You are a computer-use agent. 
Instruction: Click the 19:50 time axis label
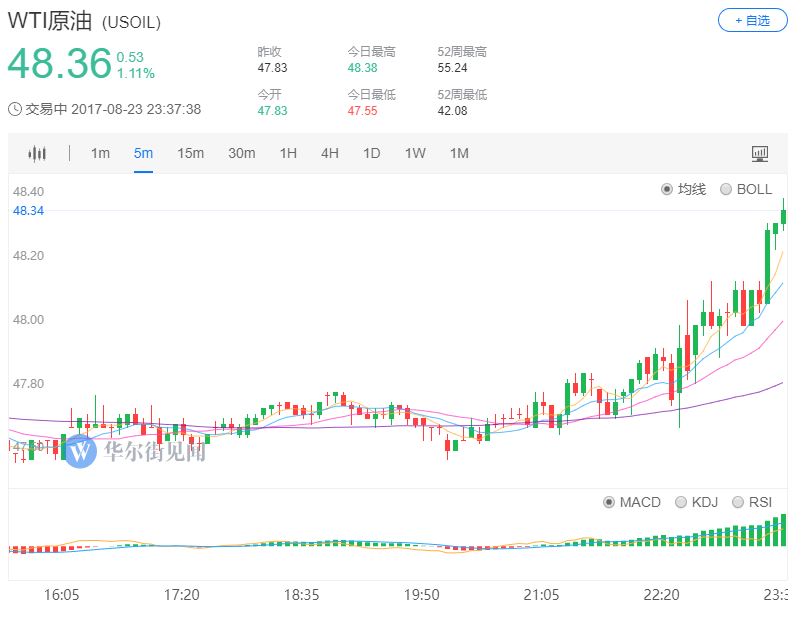(421, 595)
